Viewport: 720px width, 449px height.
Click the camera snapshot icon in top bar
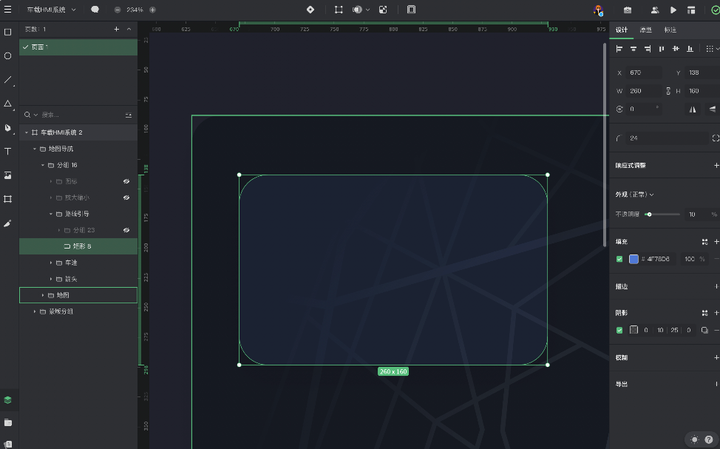pyautogui.click(x=627, y=10)
